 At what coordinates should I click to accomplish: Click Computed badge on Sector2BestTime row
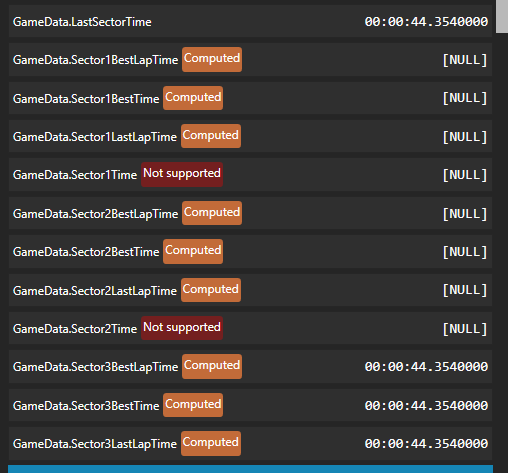click(193, 251)
